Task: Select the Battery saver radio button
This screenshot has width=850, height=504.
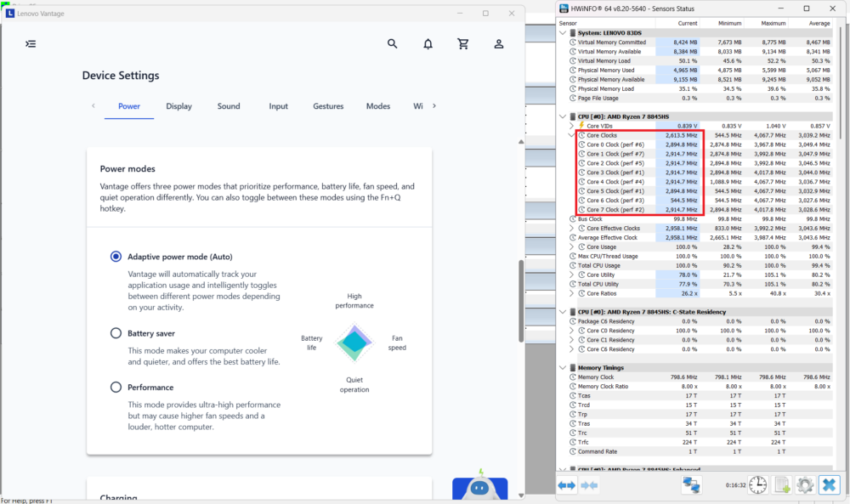Action: 116,333
